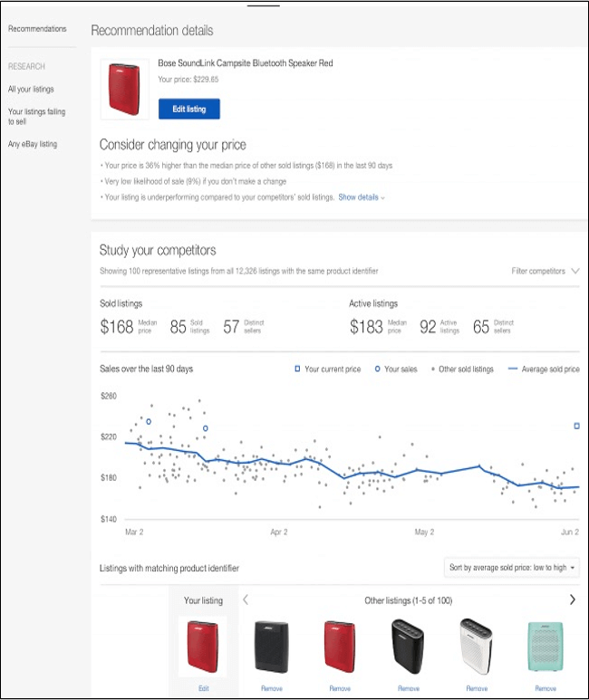Open the Recommendations sidebar section
Image resolution: width=589 pixels, height=700 pixels.
[37, 29]
